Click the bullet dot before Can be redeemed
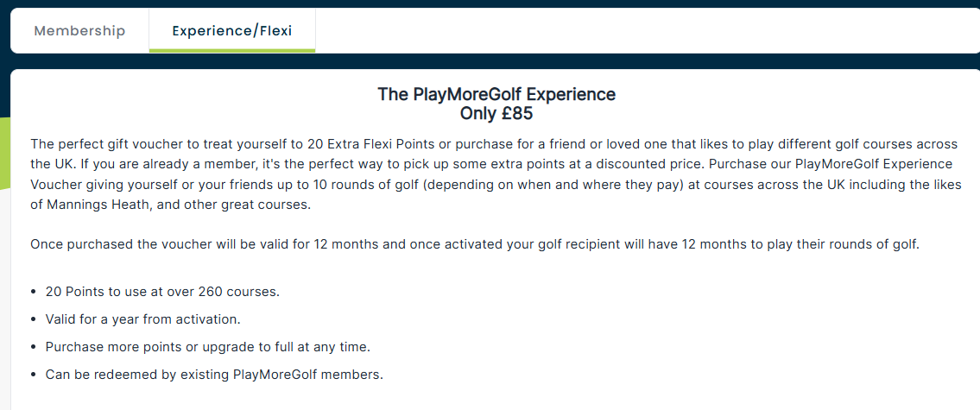This screenshot has width=980, height=410. [x=33, y=375]
